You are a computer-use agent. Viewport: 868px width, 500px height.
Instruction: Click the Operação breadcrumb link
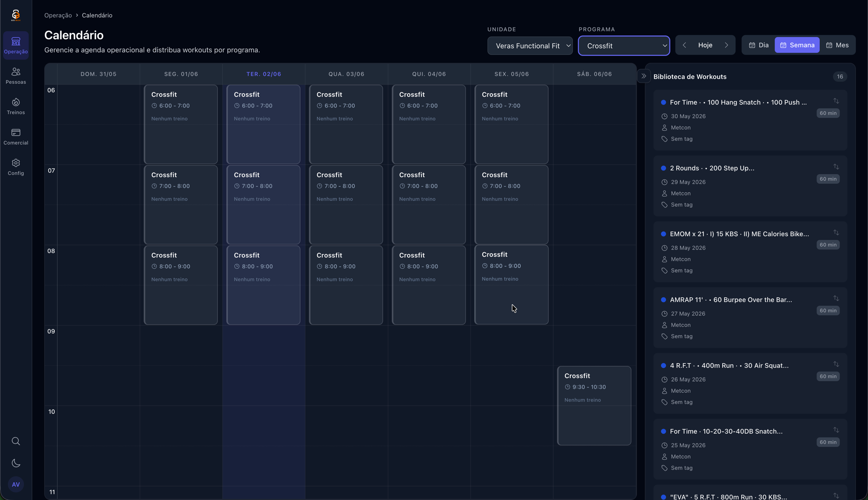[58, 15]
